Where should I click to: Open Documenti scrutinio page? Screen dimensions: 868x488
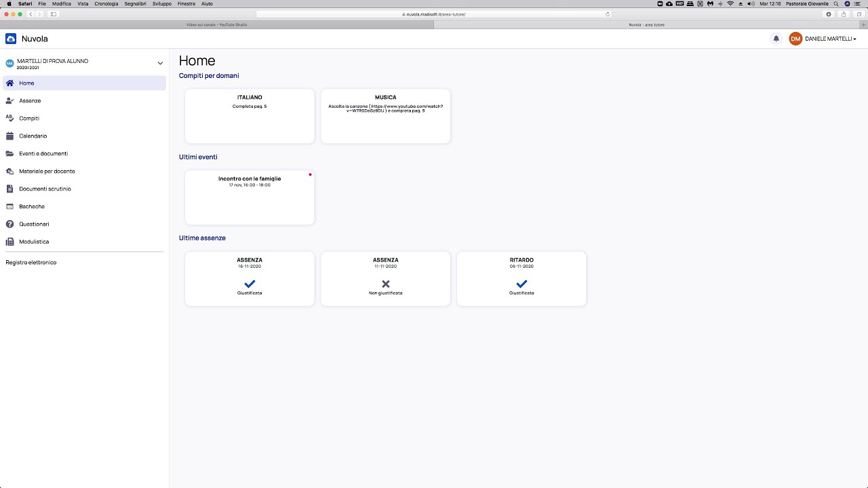84,188
